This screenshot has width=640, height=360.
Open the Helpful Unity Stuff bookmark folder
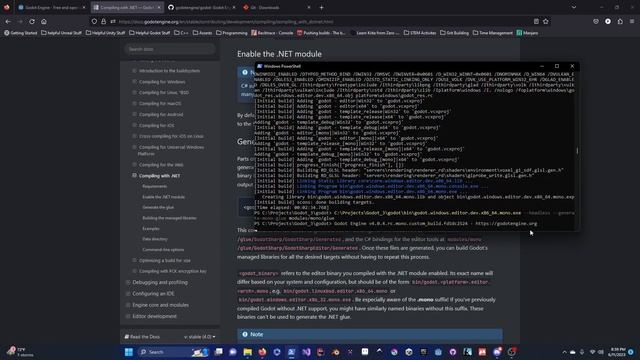[105, 33]
